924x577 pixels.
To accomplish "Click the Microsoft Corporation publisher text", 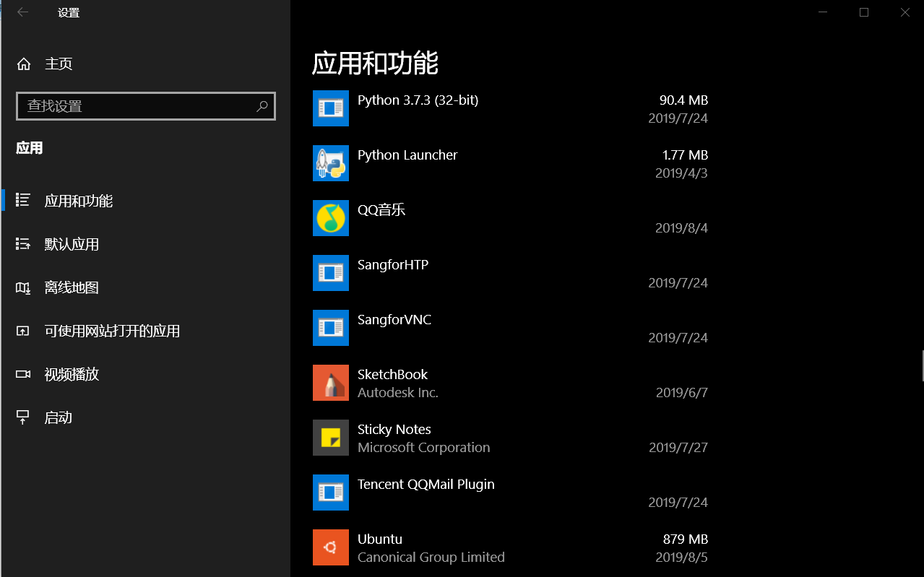I will click(424, 448).
